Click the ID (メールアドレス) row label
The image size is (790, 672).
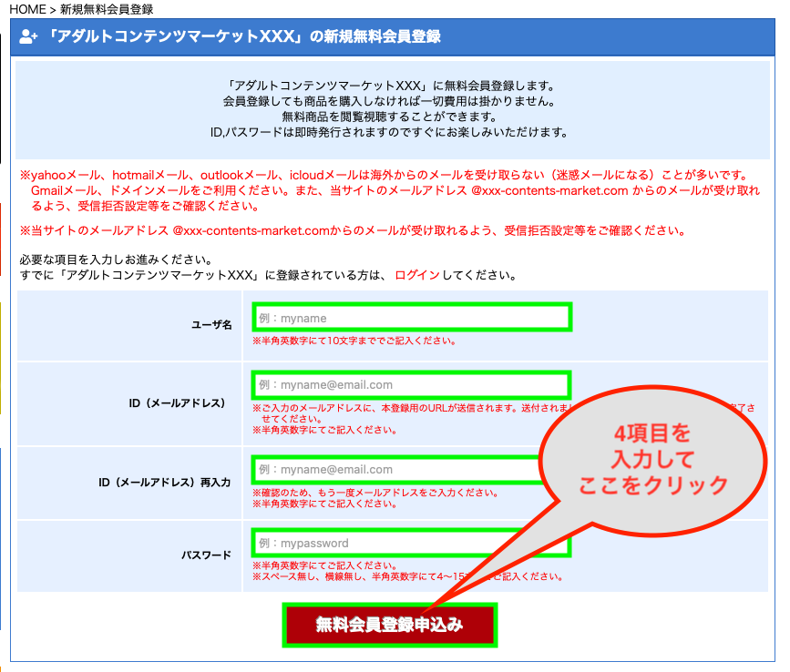tap(177, 402)
